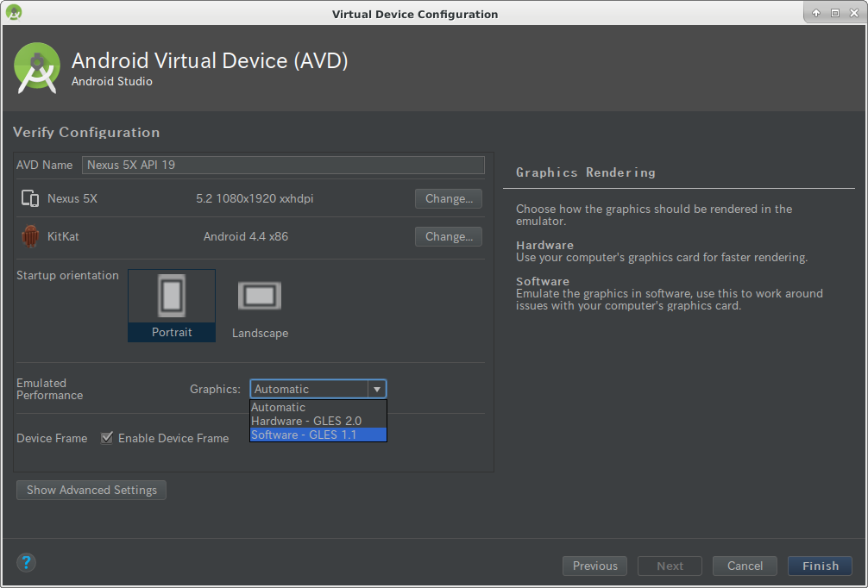Toggle the Enable Device Frame checkbox

(107, 438)
